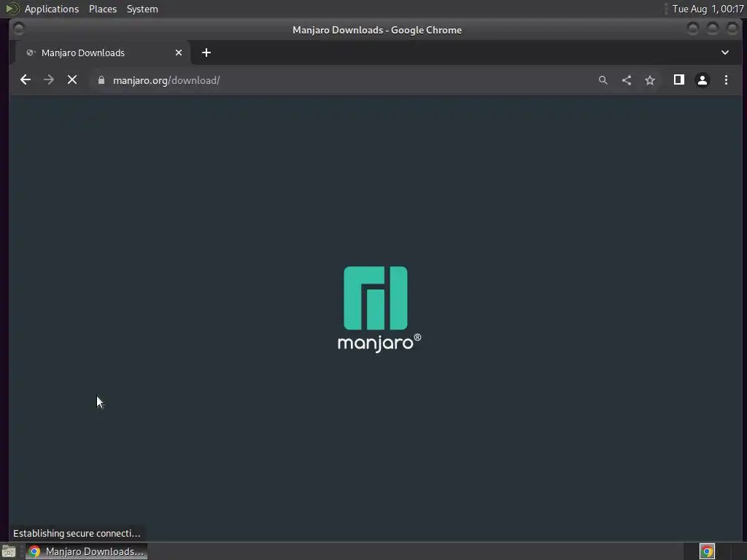This screenshot has width=747, height=560.
Task: Open the Applications menu
Action: (52, 9)
